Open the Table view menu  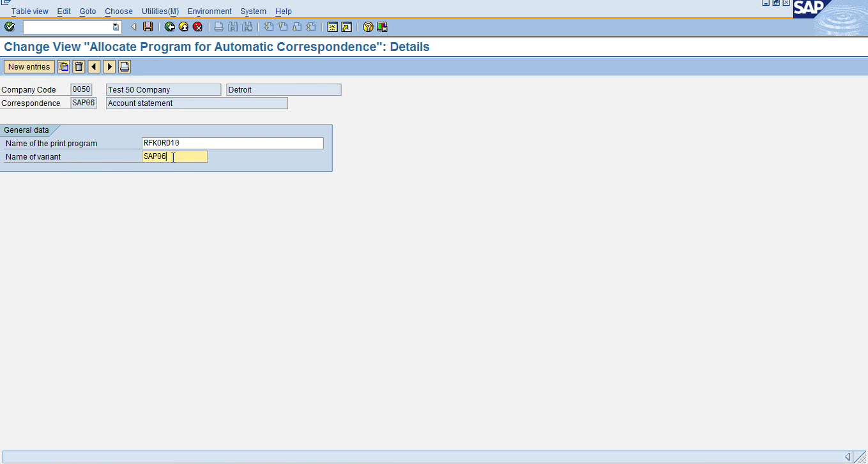[x=30, y=11]
